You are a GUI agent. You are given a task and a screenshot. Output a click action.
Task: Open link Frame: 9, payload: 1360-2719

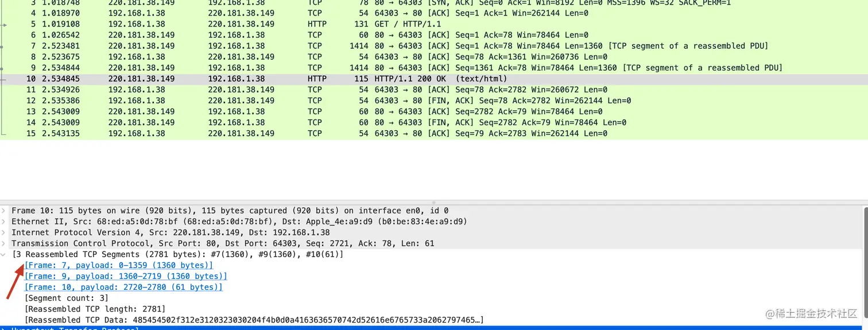click(126, 276)
